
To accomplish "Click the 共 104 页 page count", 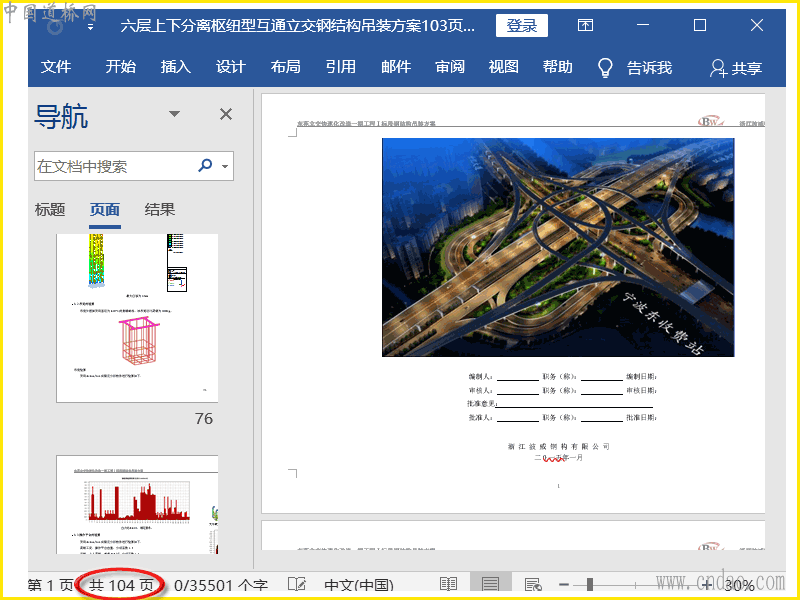I will pyautogui.click(x=121, y=585).
